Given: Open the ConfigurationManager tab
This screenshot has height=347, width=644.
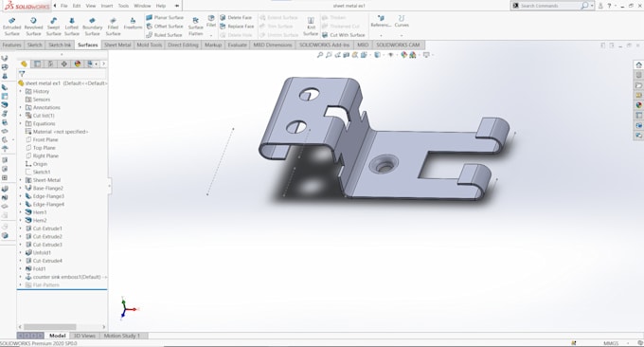Looking at the screenshot, I should tap(50, 64).
